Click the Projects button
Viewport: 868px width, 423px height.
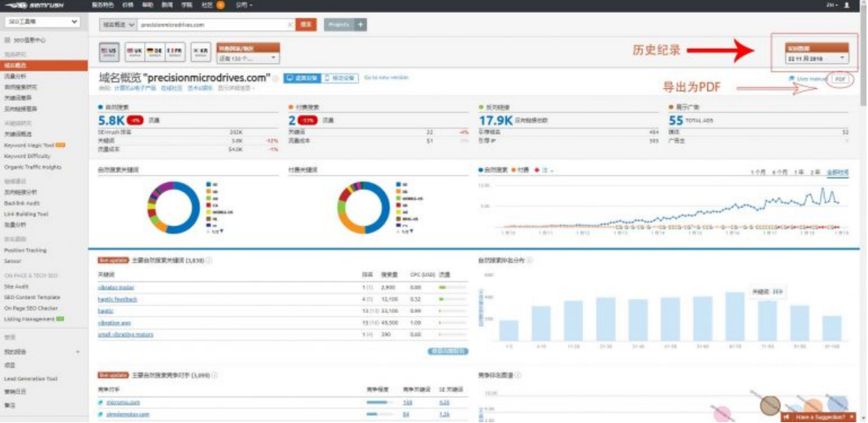point(339,25)
